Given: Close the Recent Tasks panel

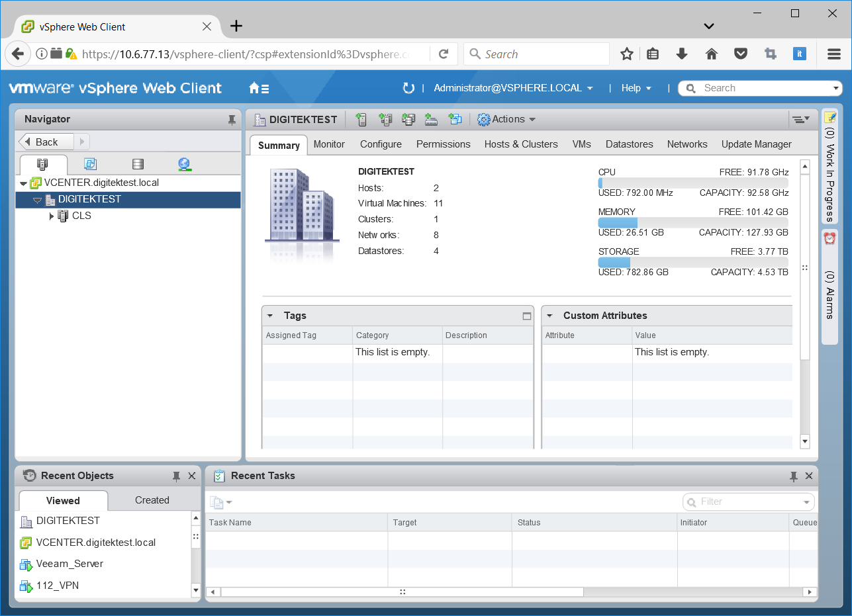Looking at the screenshot, I should point(809,476).
